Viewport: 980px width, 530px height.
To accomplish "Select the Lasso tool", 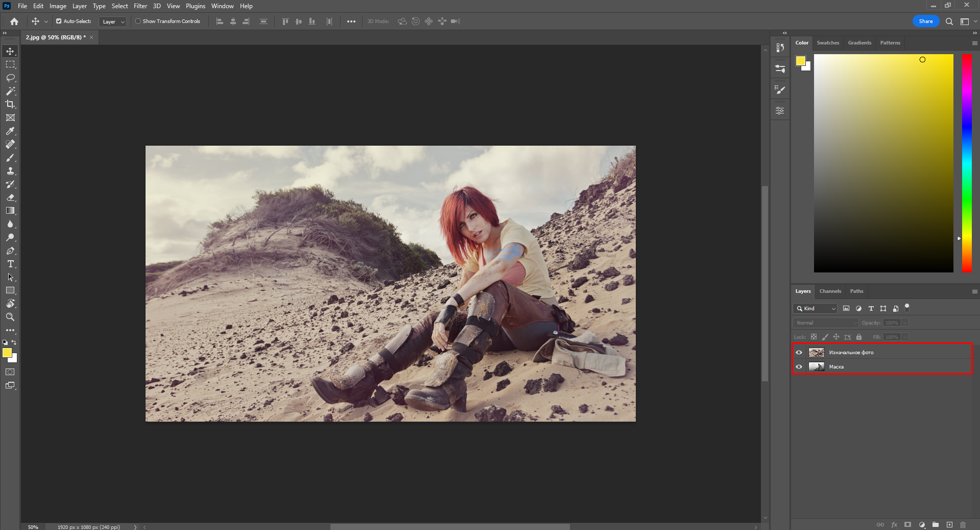I will (10, 78).
